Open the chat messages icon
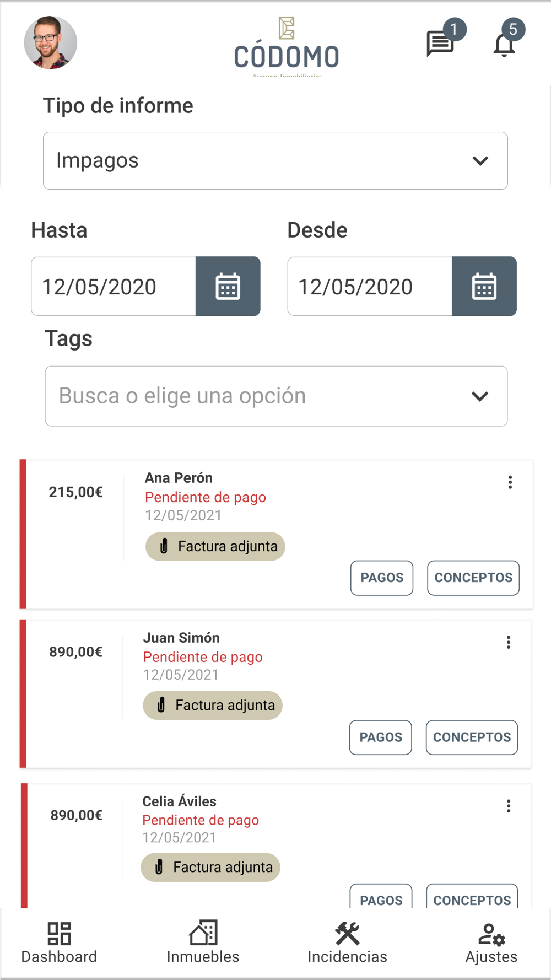The width and height of the screenshot is (551, 980). (x=440, y=43)
